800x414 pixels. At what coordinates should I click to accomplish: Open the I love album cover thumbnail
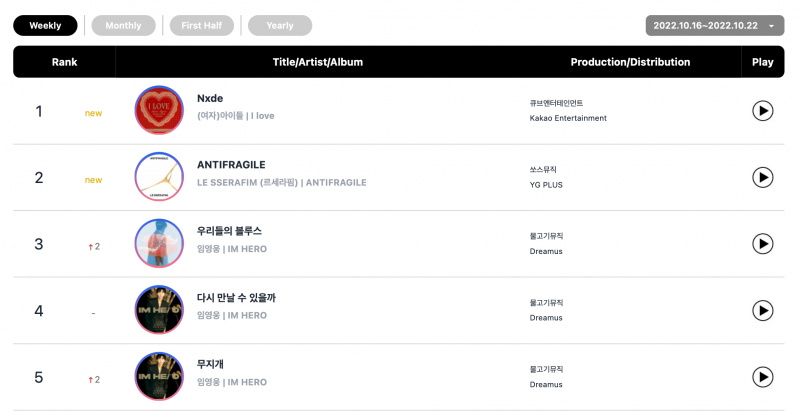point(159,110)
